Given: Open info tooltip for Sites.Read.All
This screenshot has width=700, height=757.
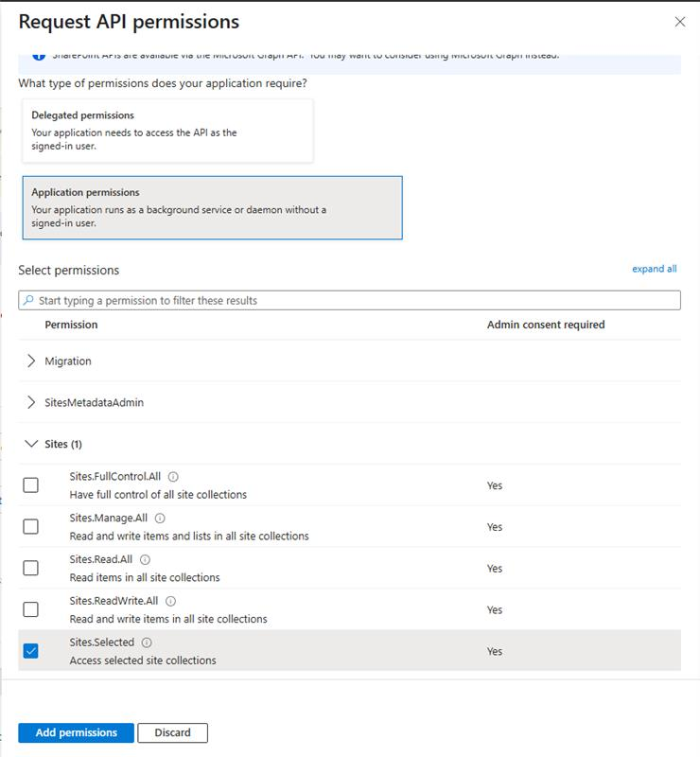Looking at the screenshot, I should coord(145,559).
